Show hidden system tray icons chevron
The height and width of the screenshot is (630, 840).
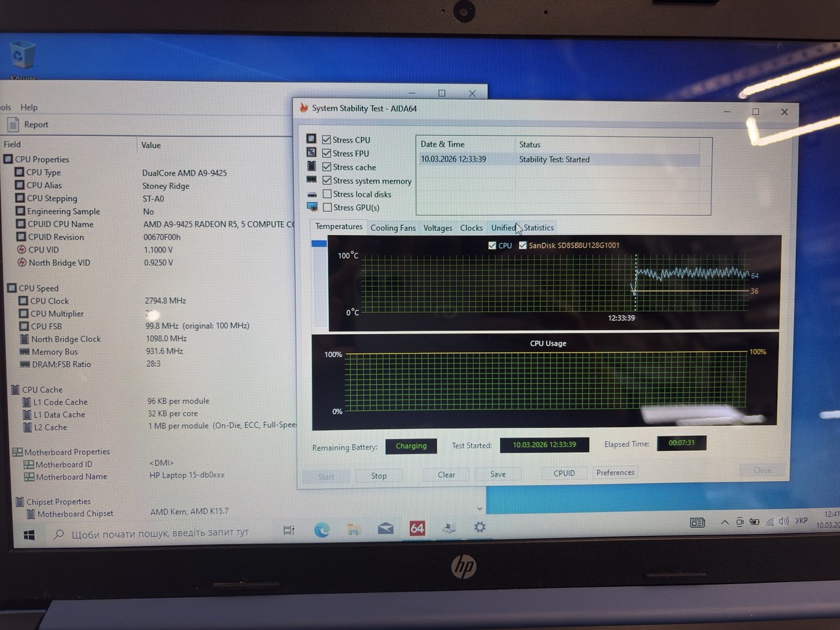click(724, 522)
